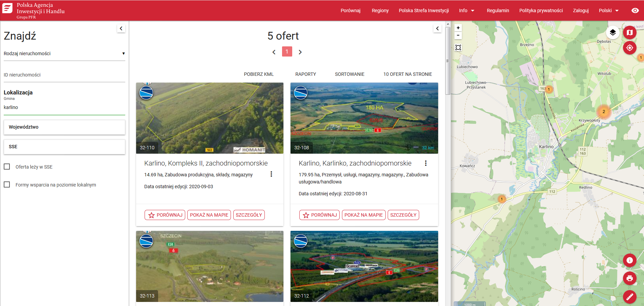The image size is (644, 306).
Task: Click the ID nieruchomości input field
Action: [64, 75]
